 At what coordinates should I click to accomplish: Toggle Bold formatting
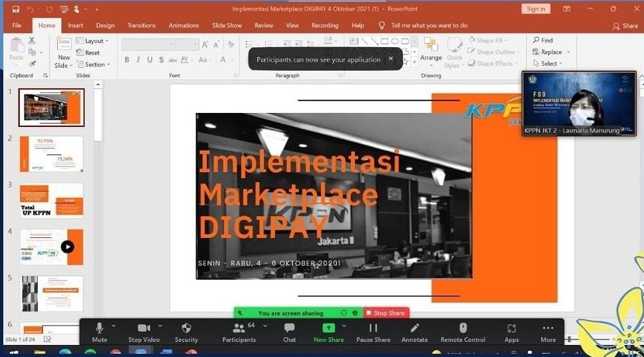pos(127,60)
